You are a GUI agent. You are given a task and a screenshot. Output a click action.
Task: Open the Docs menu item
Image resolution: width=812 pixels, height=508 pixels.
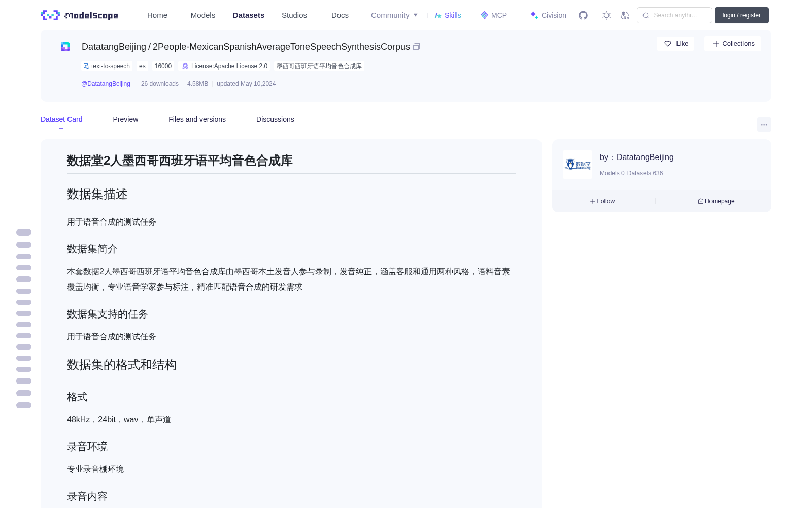click(340, 15)
